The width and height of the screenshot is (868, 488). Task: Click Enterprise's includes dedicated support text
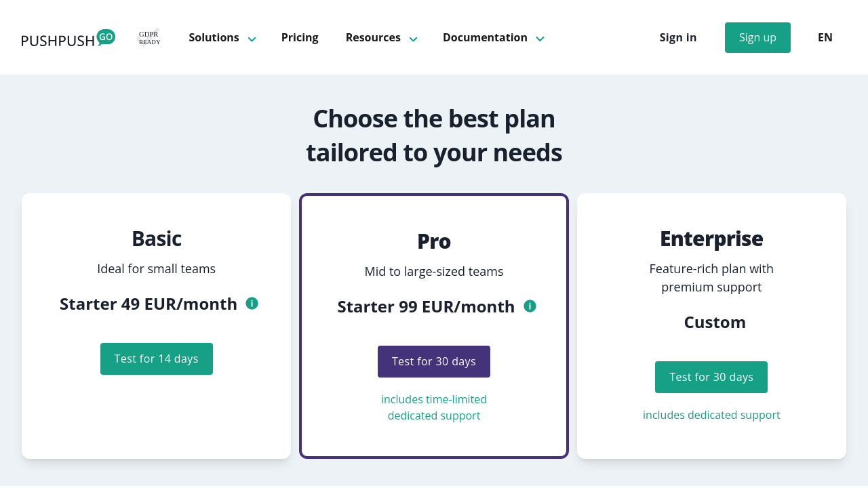[711, 415]
